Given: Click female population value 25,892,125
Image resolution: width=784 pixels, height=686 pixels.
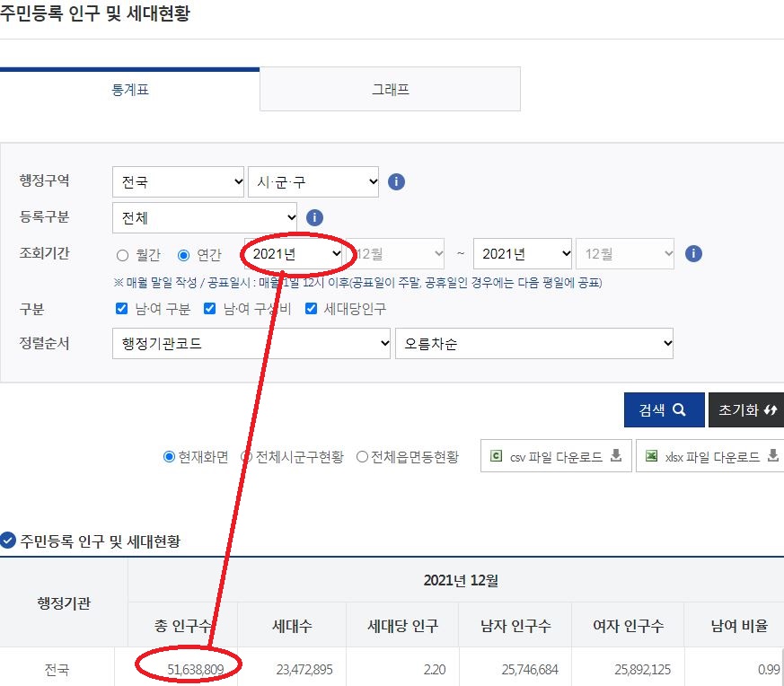Looking at the screenshot, I should (x=642, y=669).
